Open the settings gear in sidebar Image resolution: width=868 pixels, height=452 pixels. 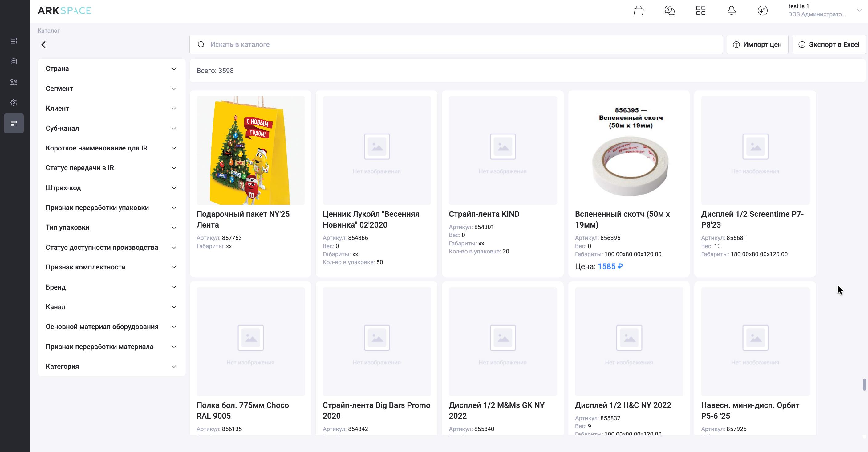(x=14, y=103)
